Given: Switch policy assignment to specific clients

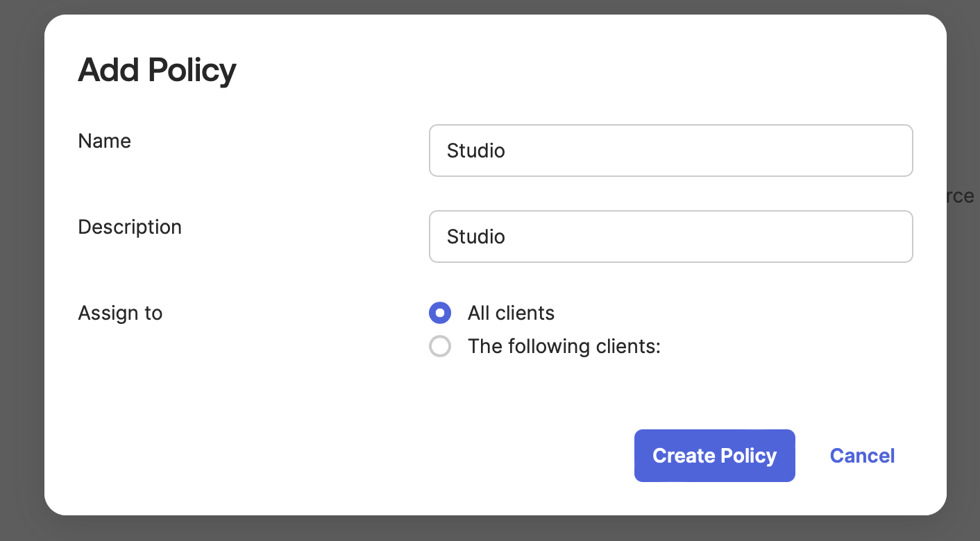Looking at the screenshot, I should click(x=440, y=346).
